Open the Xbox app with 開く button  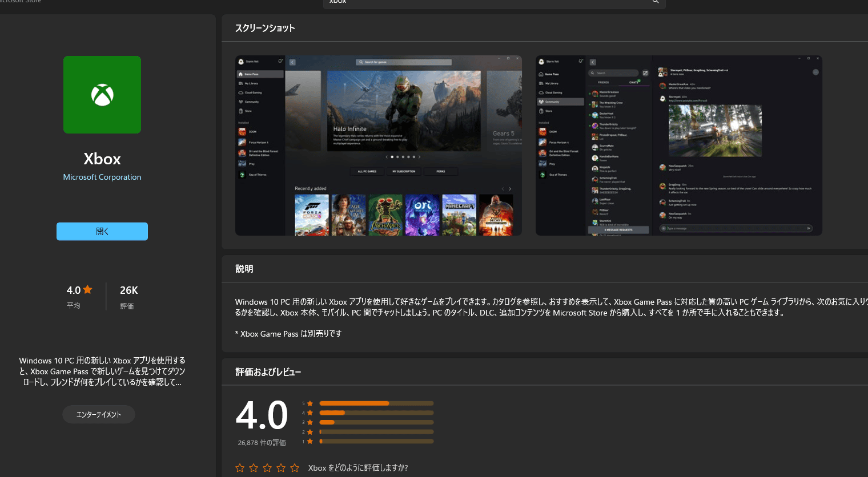(x=102, y=232)
